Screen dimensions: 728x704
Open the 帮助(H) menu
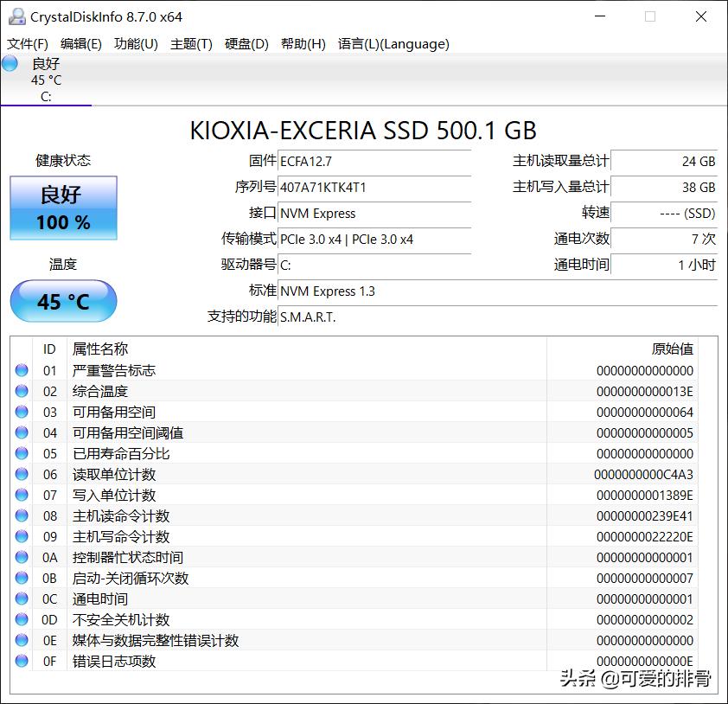[302, 44]
